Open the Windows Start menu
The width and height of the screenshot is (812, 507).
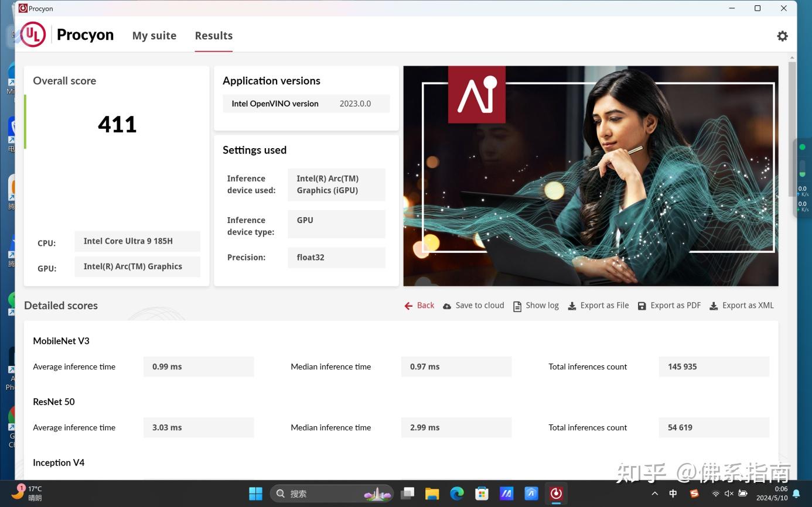tap(255, 494)
